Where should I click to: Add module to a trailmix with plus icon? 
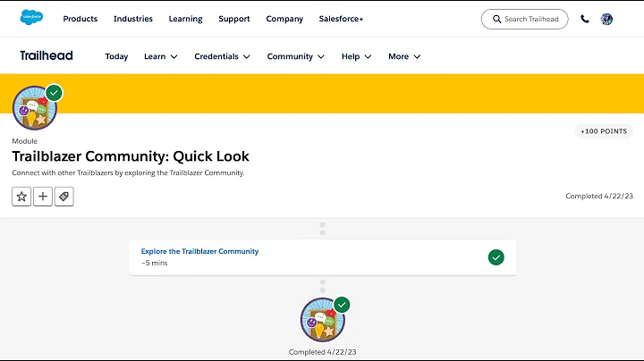point(43,197)
